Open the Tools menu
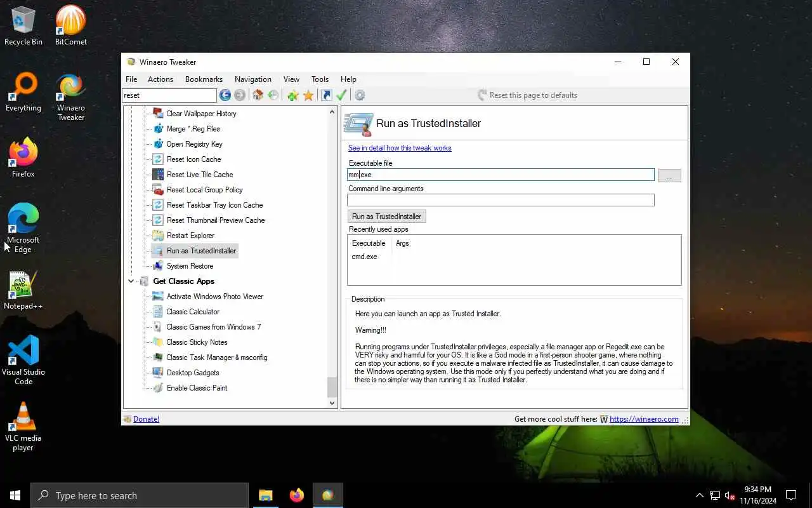This screenshot has width=812, height=508. coord(320,79)
